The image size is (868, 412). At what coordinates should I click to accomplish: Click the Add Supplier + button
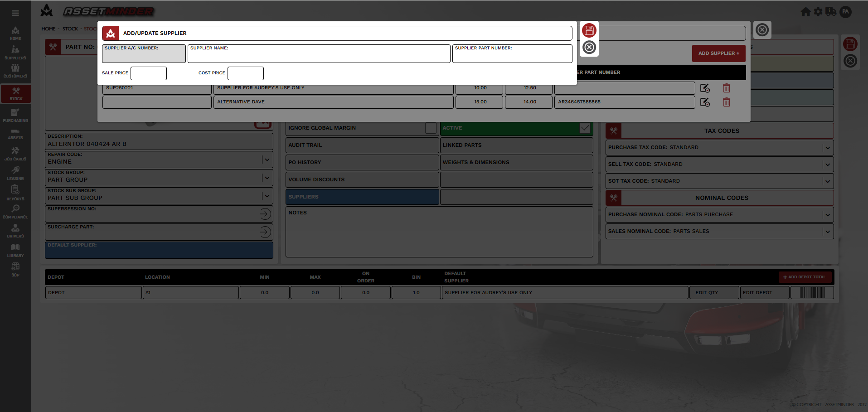pyautogui.click(x=718, y=53)
